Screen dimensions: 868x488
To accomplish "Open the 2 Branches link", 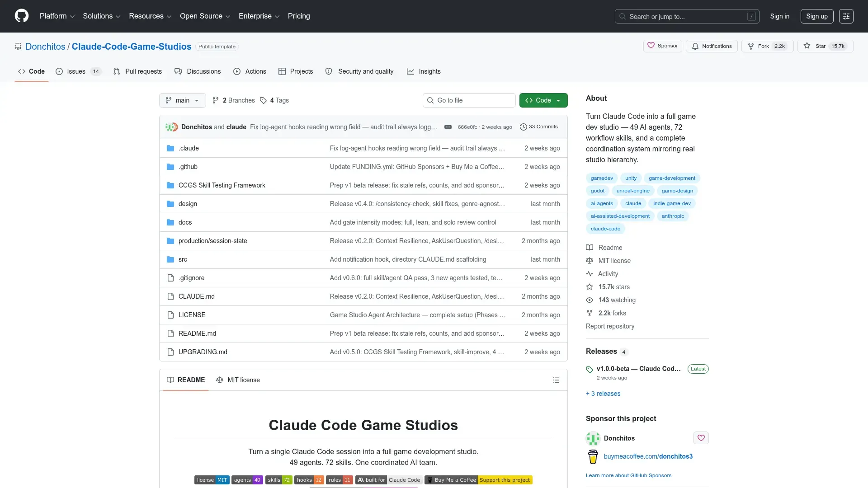I will pos(234,100).
